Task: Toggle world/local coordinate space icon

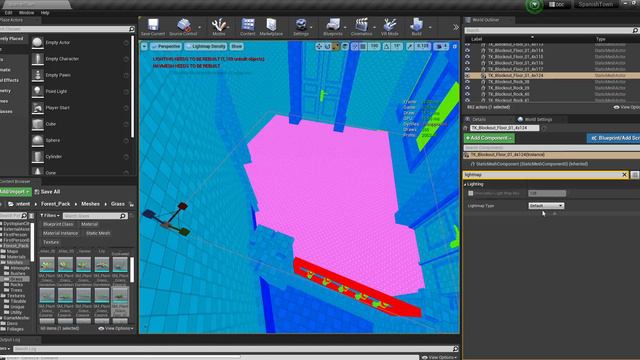Action: tap(345, 47)
